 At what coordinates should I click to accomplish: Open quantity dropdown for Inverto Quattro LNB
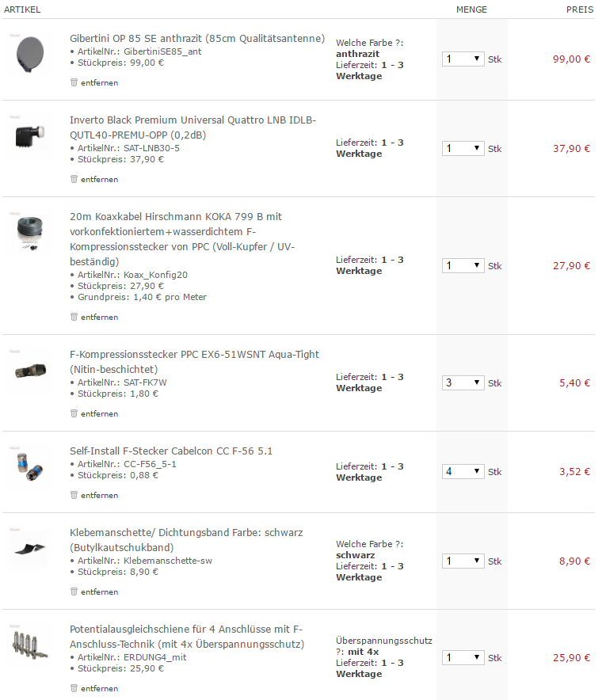tap(463, 148)
